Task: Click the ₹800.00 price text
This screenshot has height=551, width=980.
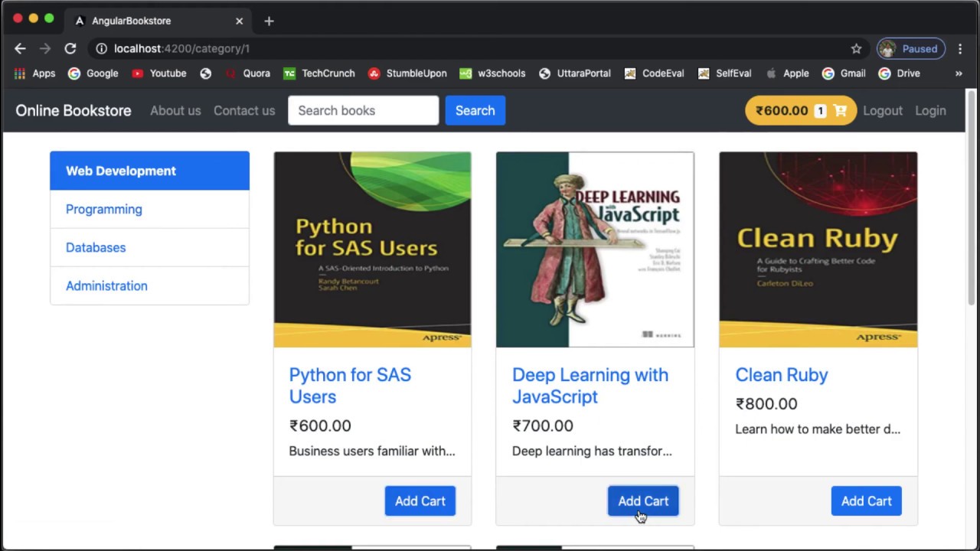Action: 766,403
